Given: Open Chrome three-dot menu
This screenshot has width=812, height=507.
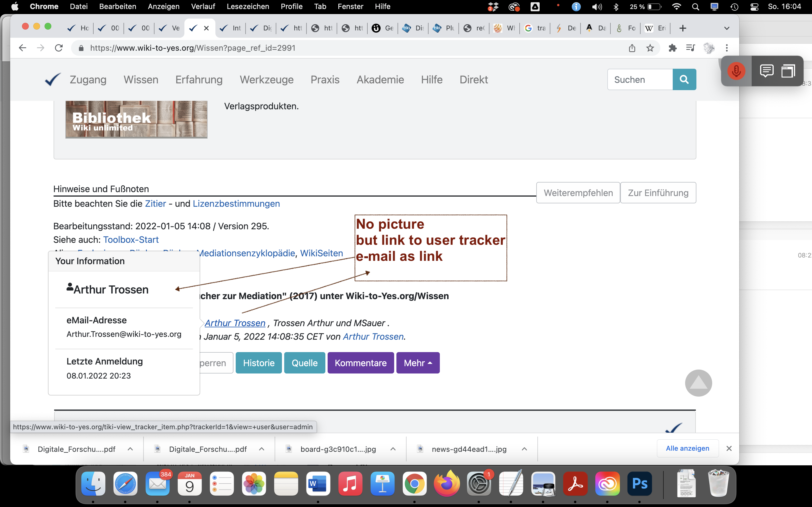Looking at the screenshot, I should pyautogui.click(x=727, y=48).
